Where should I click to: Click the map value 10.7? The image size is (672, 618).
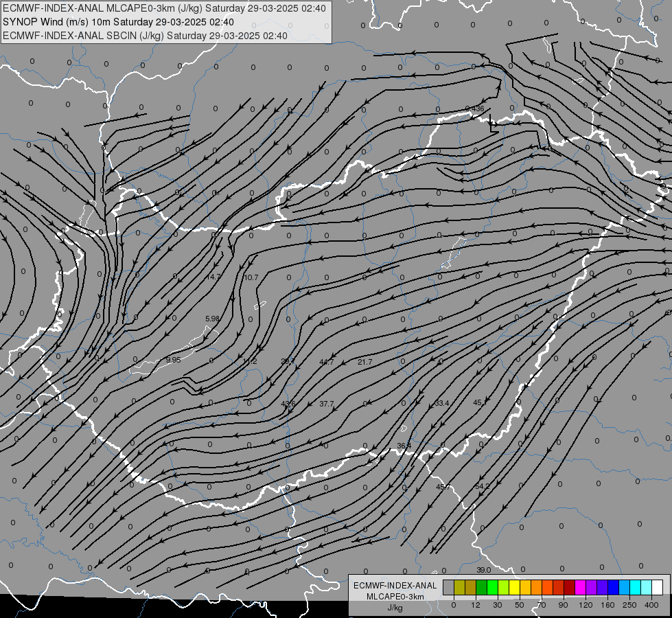251,277
